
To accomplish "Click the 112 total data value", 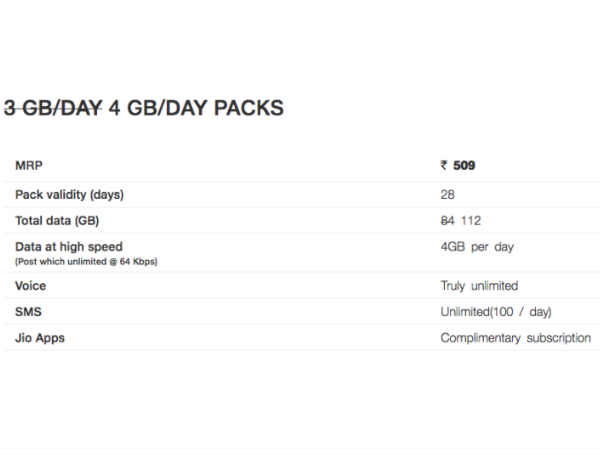I will (x=471, y=220).
